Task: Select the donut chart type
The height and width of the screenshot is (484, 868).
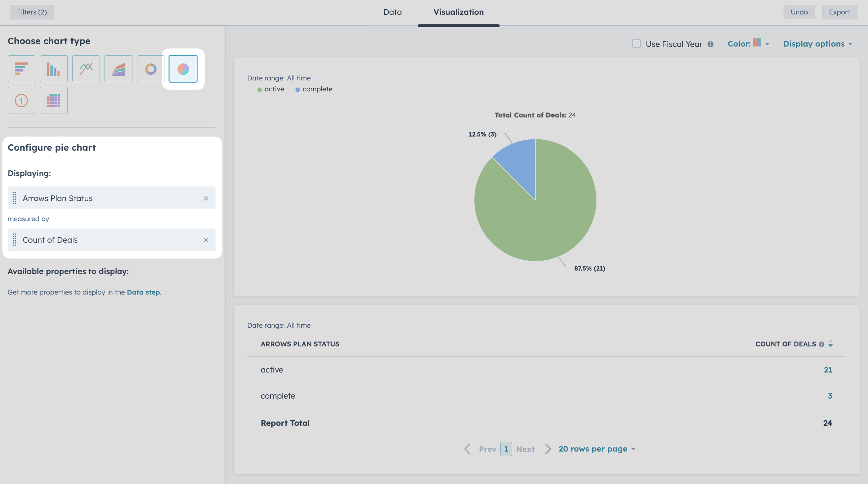Action: click(151, 68)
